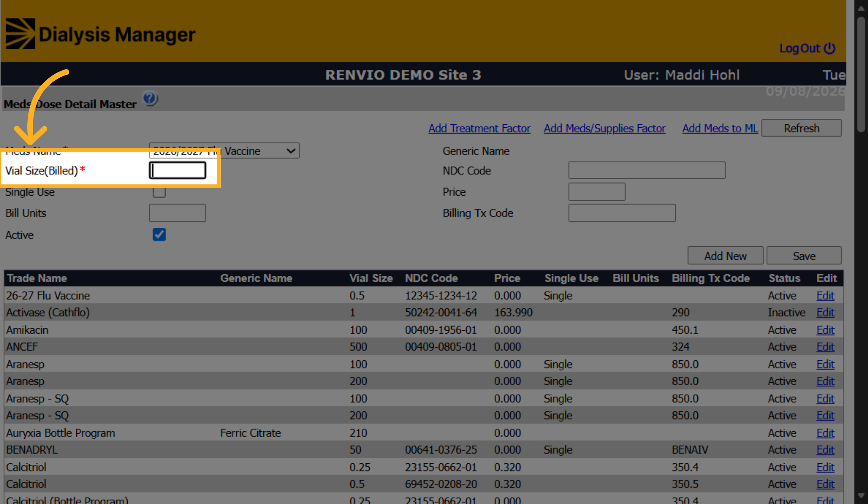The width and height of the screenshot is (868, 504).
Task: Click the Dialysis Manager logo icon
Action: (x=21, y=34)
